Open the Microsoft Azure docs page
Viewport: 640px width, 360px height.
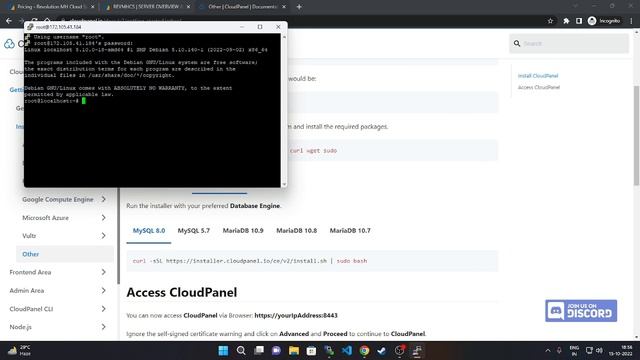click(x=45, y=218)
